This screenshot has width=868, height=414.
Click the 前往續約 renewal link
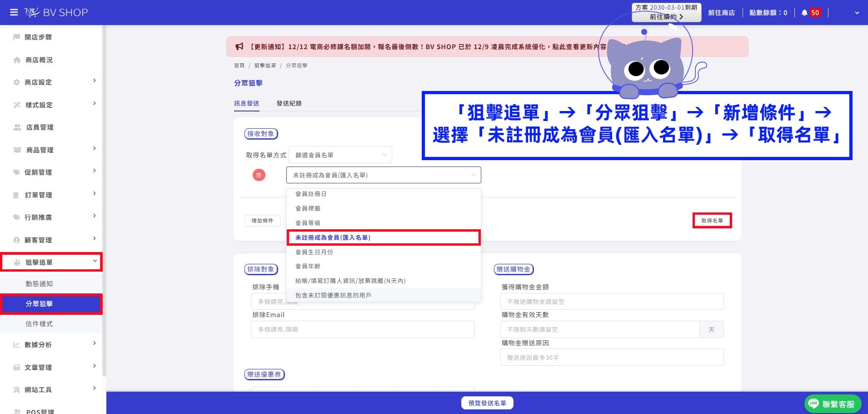point(666,17)
